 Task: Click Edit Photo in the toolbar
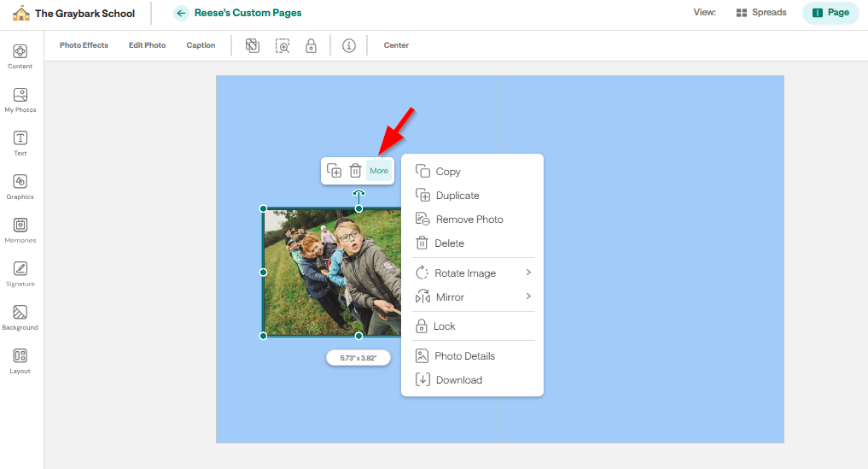tap(148, 45)
